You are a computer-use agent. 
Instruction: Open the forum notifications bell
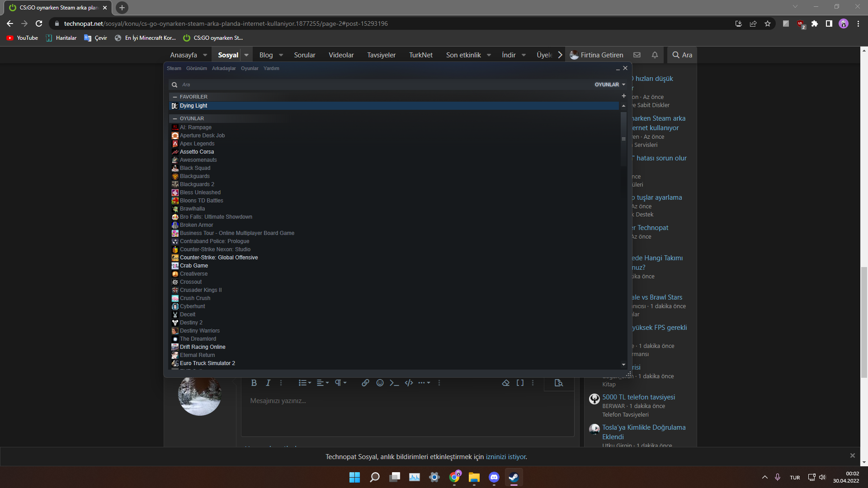click(x=655, y=55)
